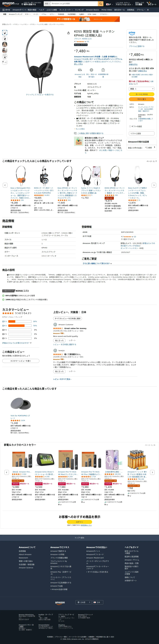Screen dimensions: 159x644
Task: Click the share icon beside product image
Action: [x=68, y=33]
